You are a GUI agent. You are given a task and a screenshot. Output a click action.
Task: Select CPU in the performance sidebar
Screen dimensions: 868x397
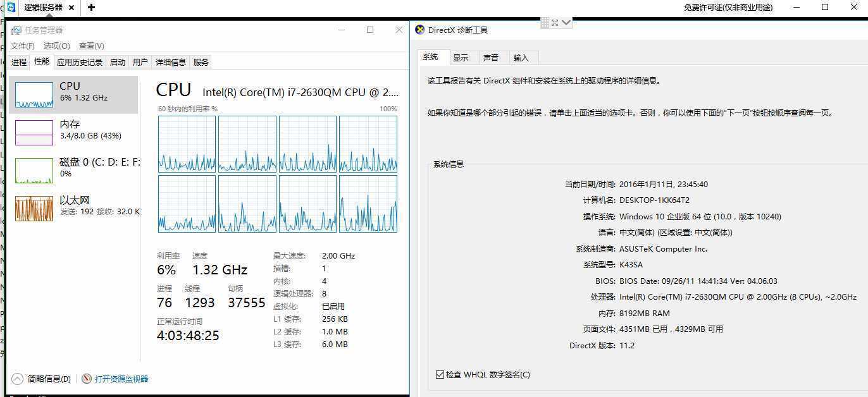coord(74,95)
